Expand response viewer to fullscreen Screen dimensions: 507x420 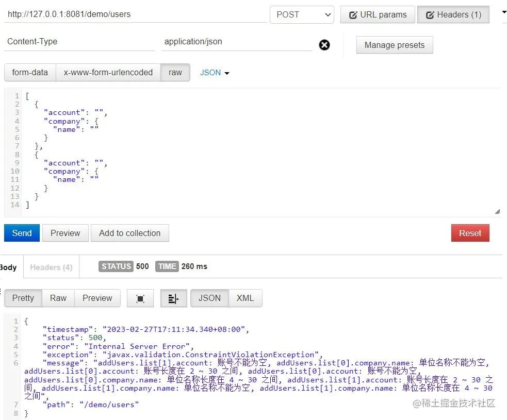pos(140,298)
